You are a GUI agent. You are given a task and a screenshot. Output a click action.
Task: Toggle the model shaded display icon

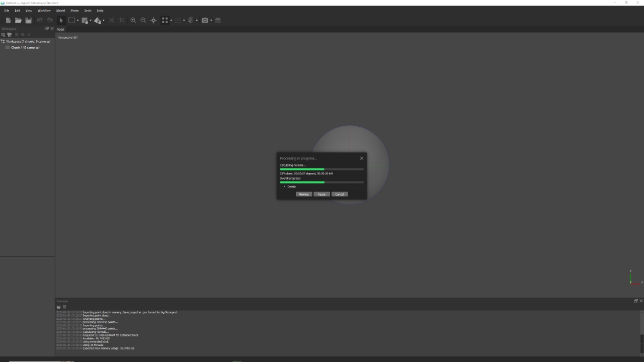click(191, 20)
